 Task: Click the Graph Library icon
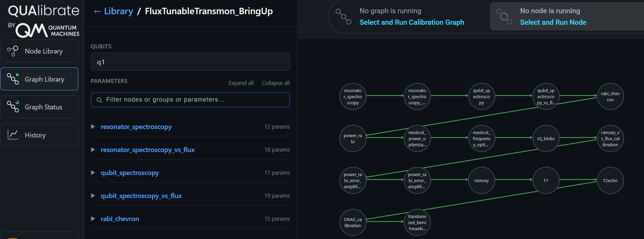coord(13,79)
